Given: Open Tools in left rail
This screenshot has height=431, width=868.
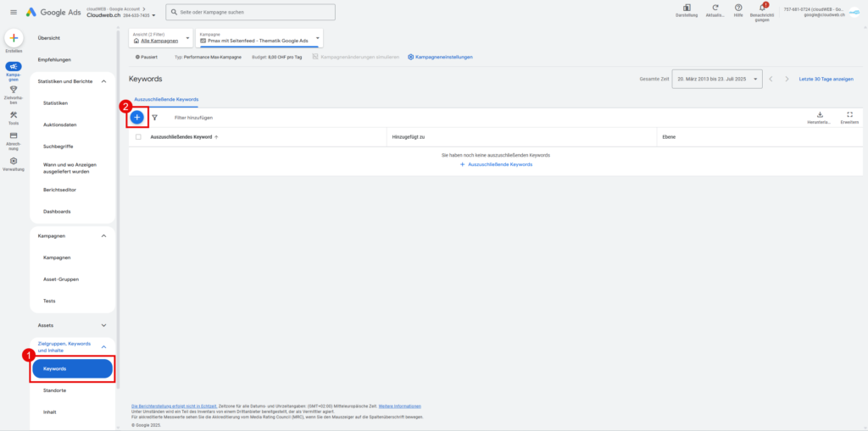Looking at the screenshot, I should (13, 116).
